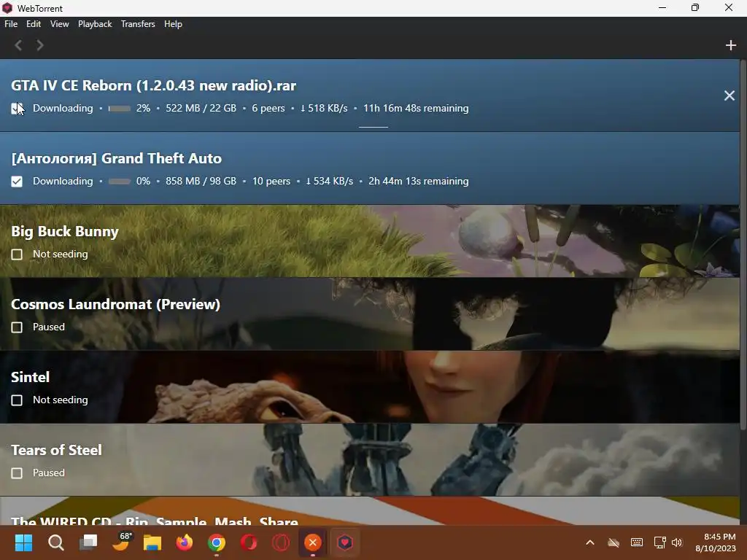Open the Windows Start menu

tap(23, 542)
